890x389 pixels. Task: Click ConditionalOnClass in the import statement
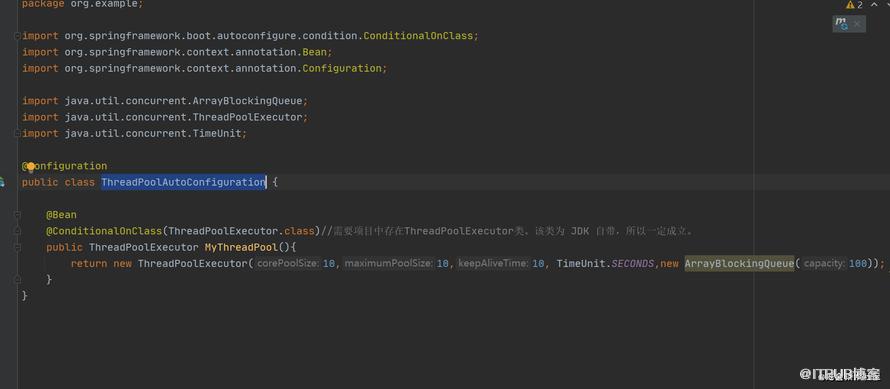[418, 36]
